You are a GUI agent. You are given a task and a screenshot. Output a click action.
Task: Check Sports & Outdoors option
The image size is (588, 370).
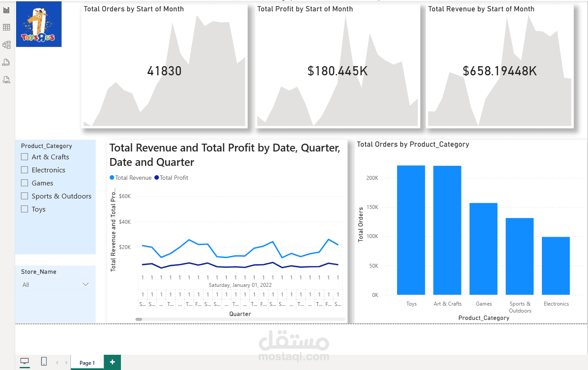[25, 196]
